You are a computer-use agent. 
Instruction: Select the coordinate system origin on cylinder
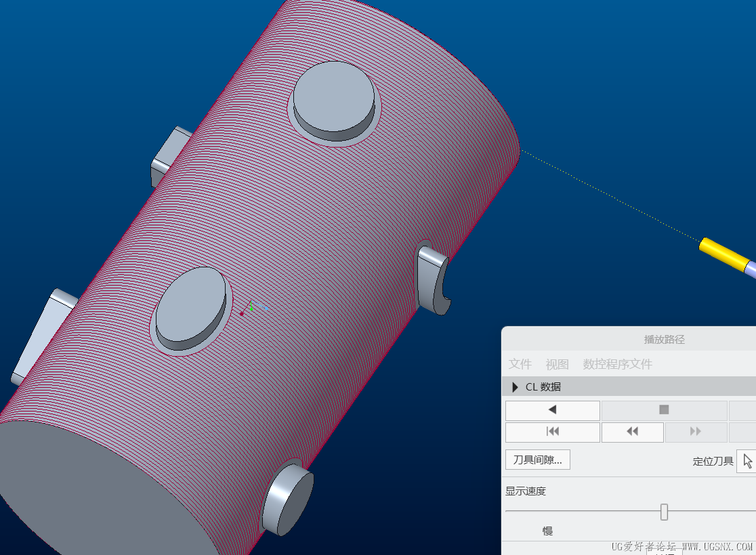(x=251, y=309)
